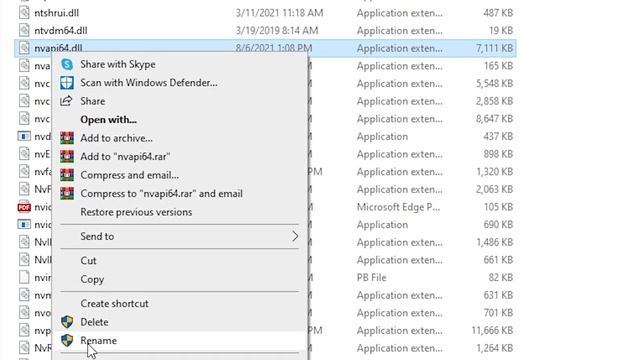Click the Share arrow icon
This screenshot has height=360, width=640.
click(66, 101)
